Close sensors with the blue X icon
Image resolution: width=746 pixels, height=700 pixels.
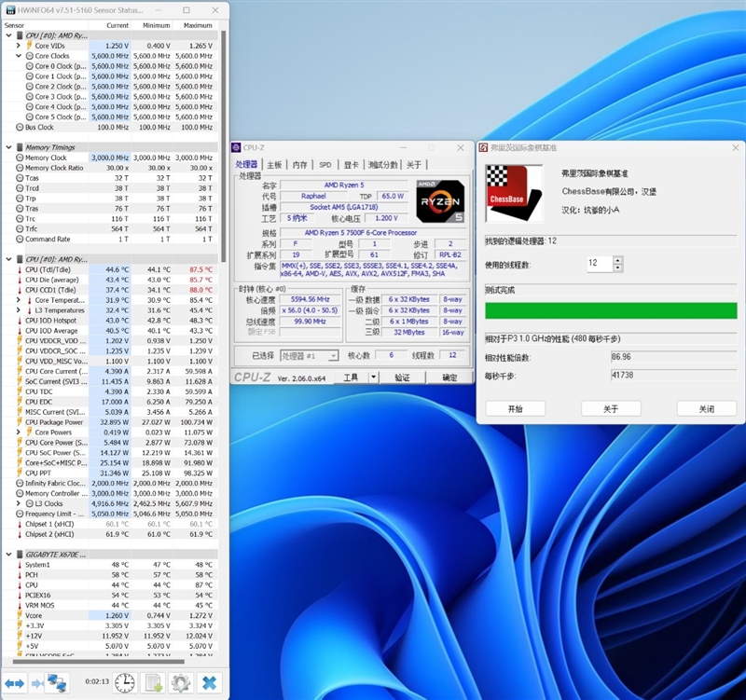pos(209,683)
